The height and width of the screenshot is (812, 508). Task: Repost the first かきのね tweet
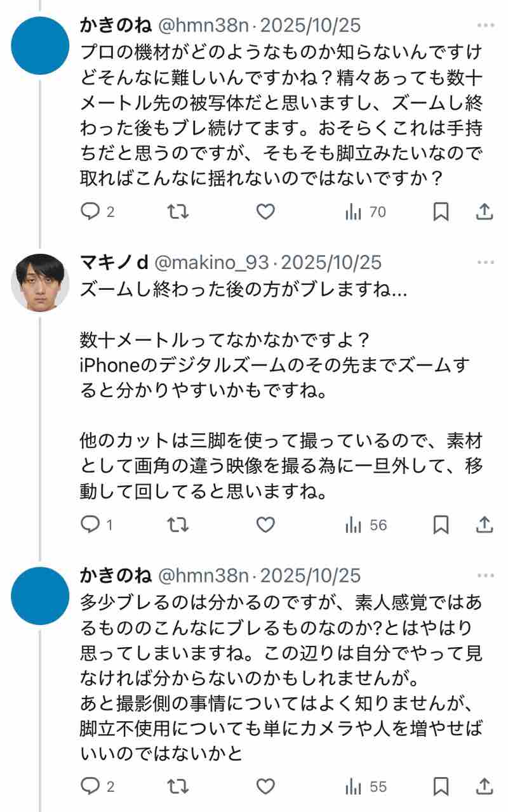pyautogui.click(x=178, y=212)
